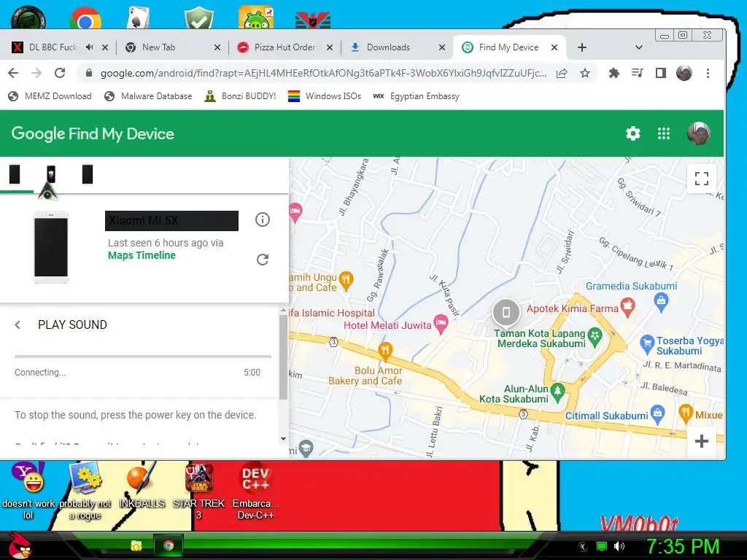Select the third device tab
Screen dimensions: 747x560
point(88,174)
